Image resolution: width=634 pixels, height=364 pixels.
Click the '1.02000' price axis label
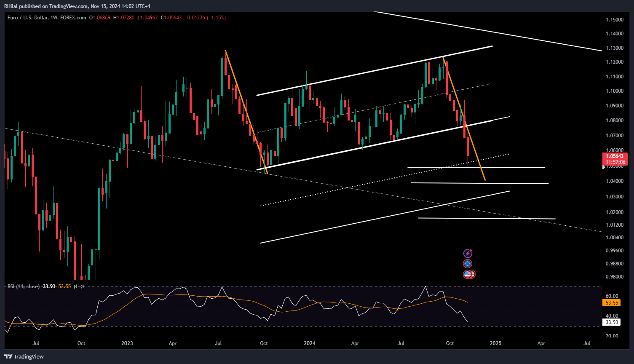615,212
